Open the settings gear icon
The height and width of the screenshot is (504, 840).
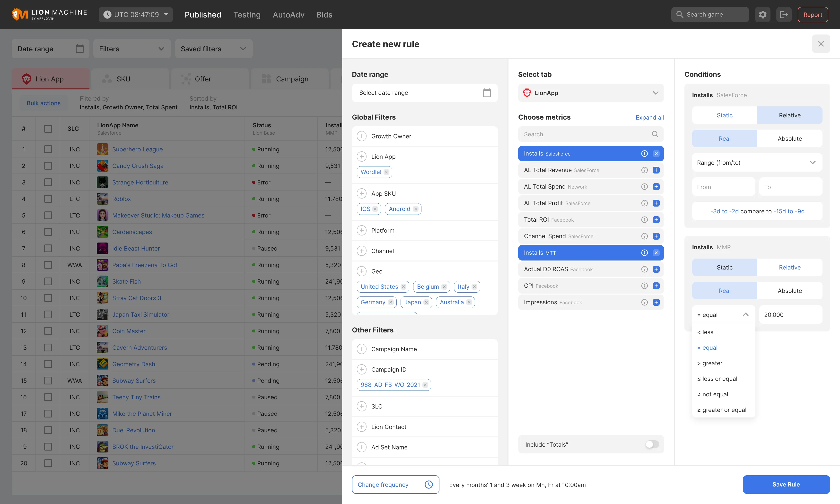coord(762,15)
